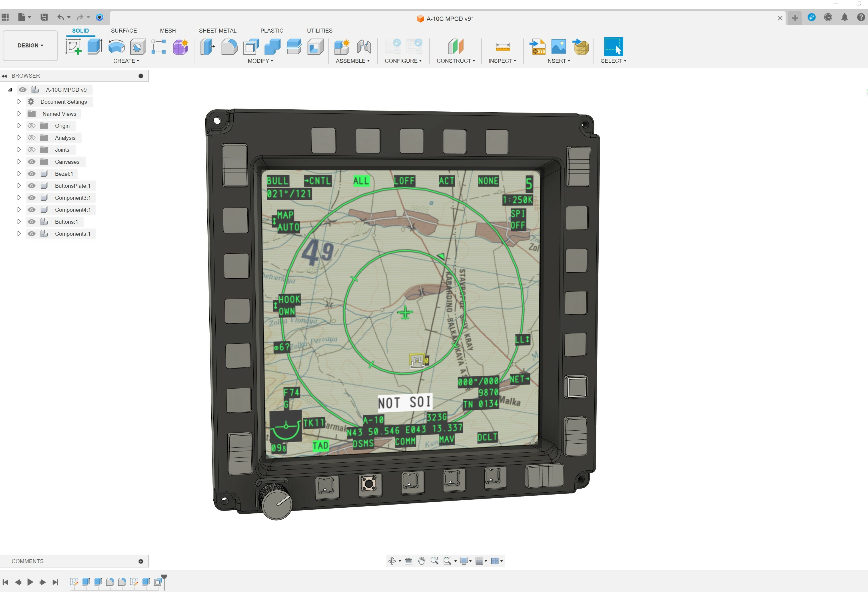This screenshot has height=592, width=868.
Task: Play the design timeline
Action: click(30, 582)
